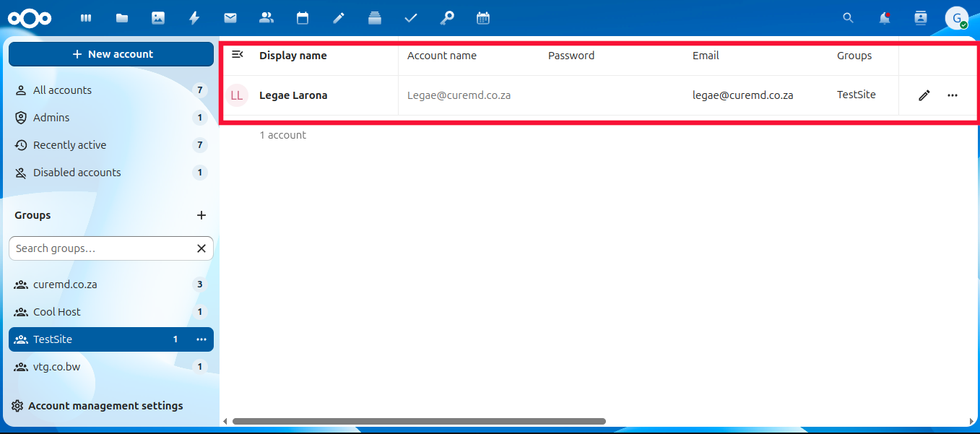Click the TestSite group cell
980x434 pixels.
point(857,95)
